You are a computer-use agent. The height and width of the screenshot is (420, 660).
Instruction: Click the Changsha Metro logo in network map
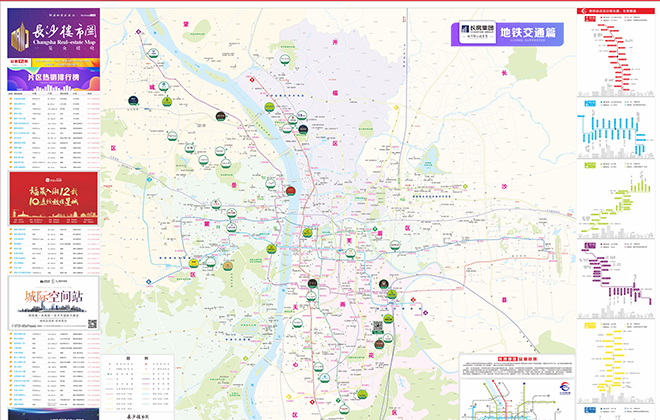[565, 389]
